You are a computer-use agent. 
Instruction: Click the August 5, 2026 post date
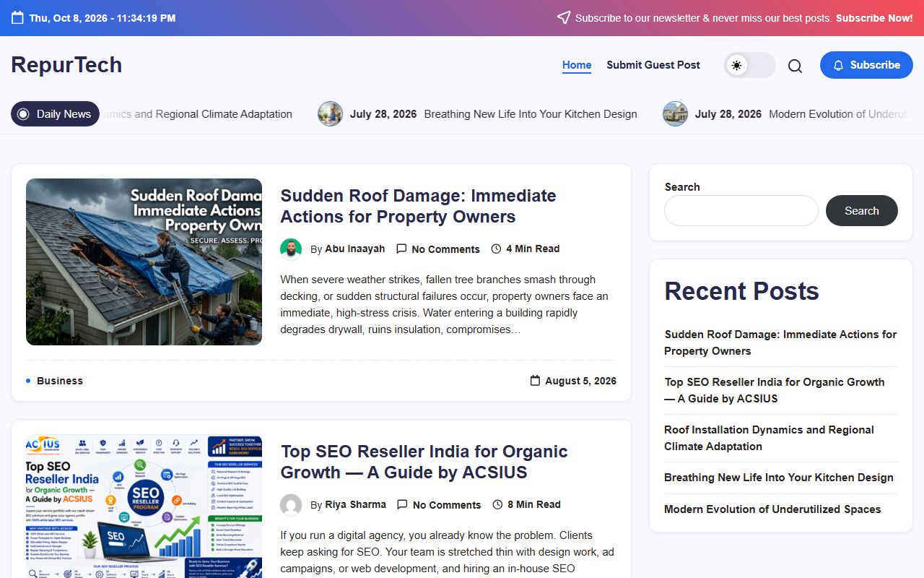click(x=580, y=381)
